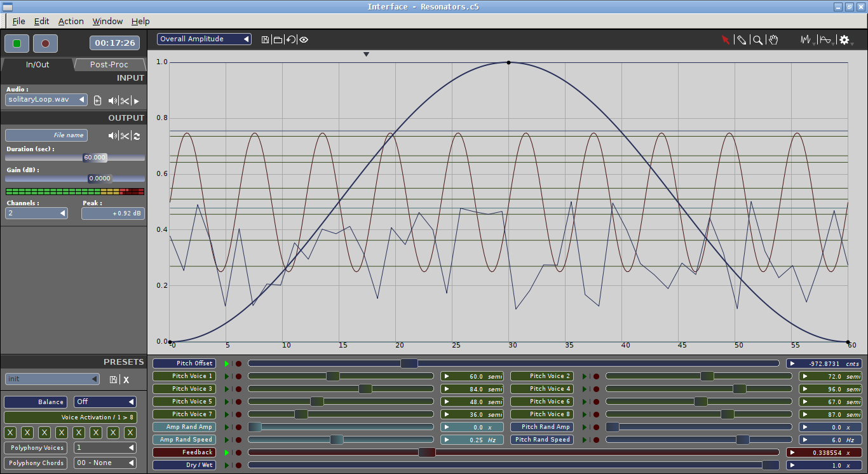Toggle visibility of the grapher line
This screenshot has width=868, height=474.
tap(304, 39)
